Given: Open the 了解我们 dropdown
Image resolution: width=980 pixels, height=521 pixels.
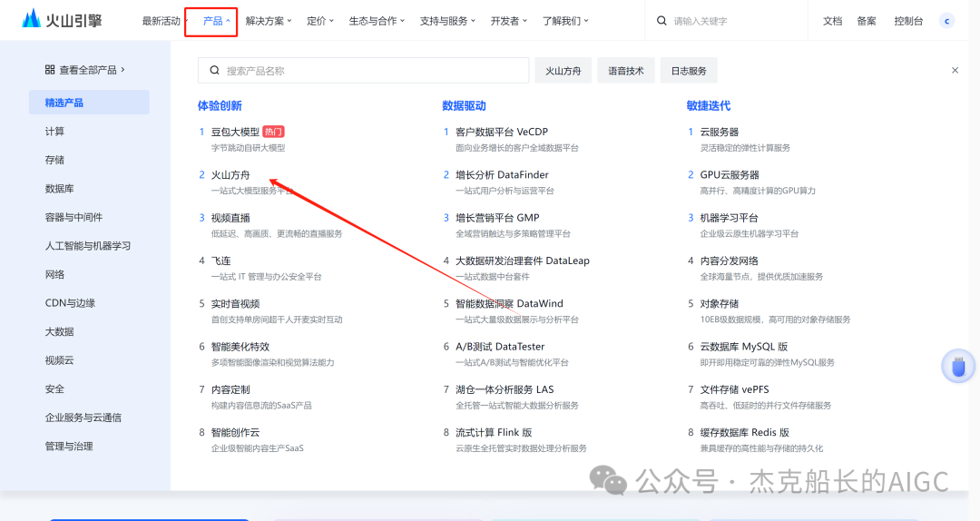Looking at the screenshot, I should 565,21.
